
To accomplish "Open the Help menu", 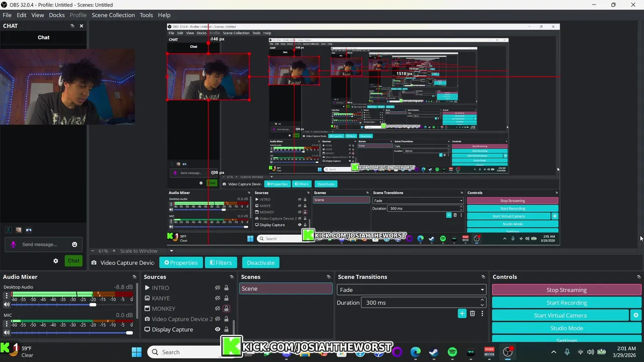I will 164,15.
